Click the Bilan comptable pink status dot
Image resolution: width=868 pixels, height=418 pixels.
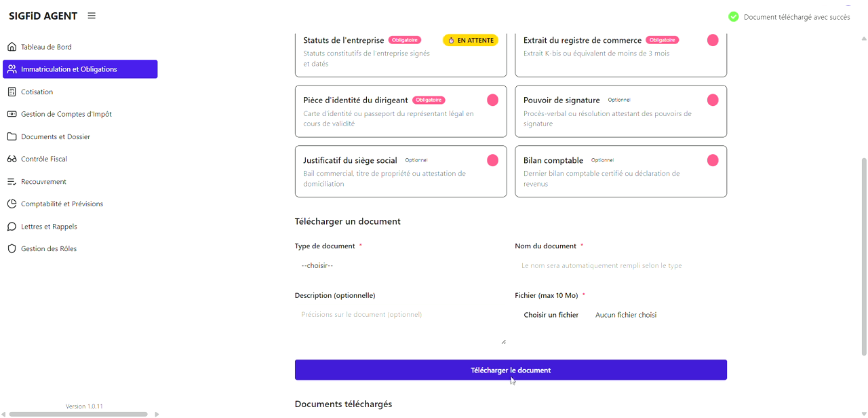[x=713, y=160]
